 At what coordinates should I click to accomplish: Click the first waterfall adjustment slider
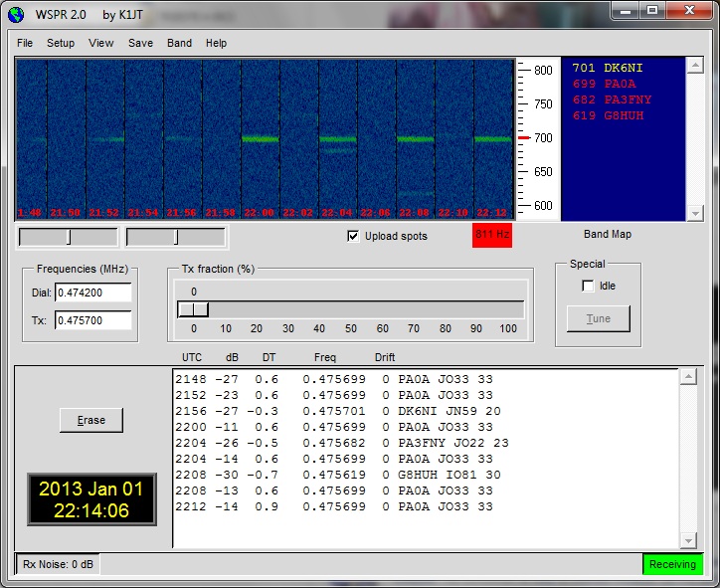click(68, 238)
